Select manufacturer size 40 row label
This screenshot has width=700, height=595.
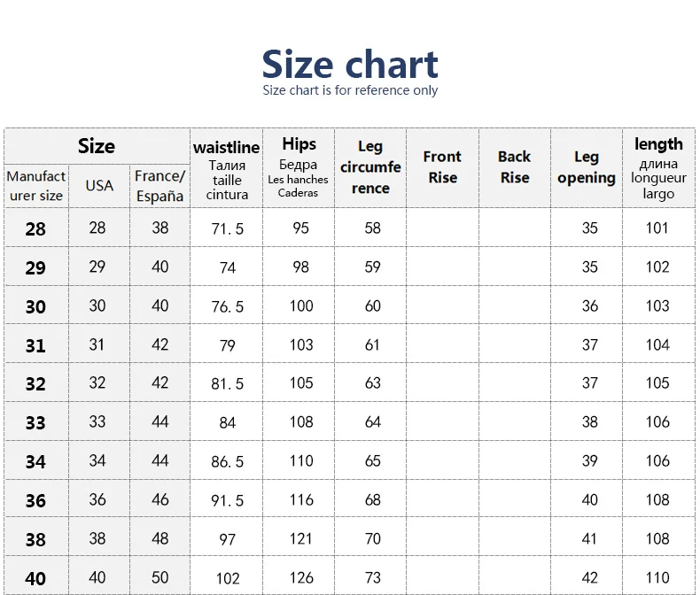coord(35,578)
